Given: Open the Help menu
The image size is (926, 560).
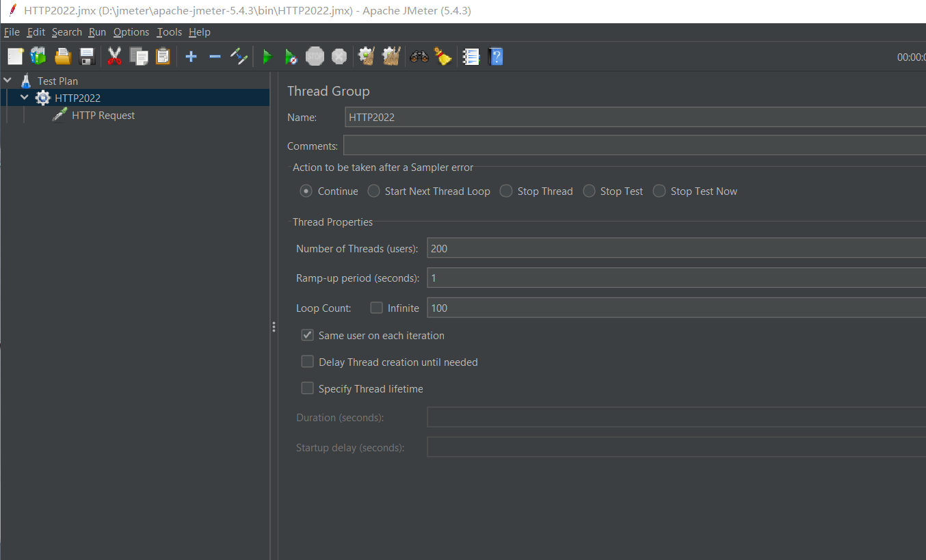Looking at the screenshot, I should point(200,32).
